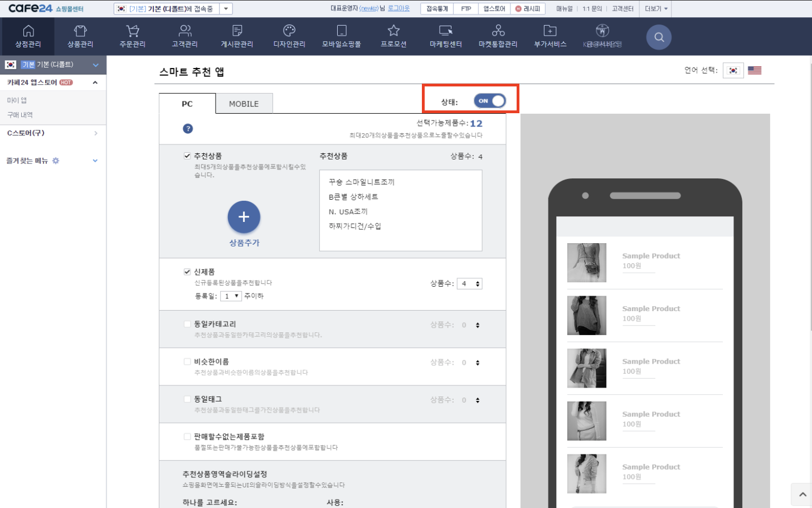Switch to the MOBILE tab

244,104
